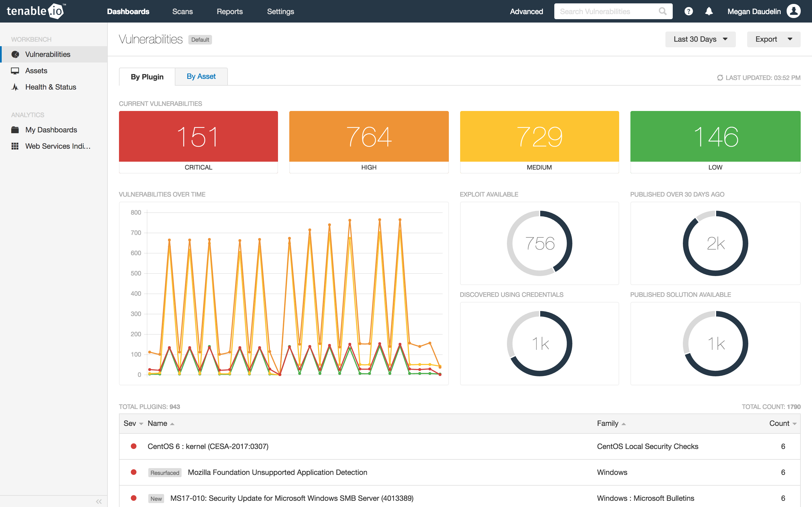Click the help question mark icon
The height and width of the screenshot is (507, 812).
click(689, 11)
